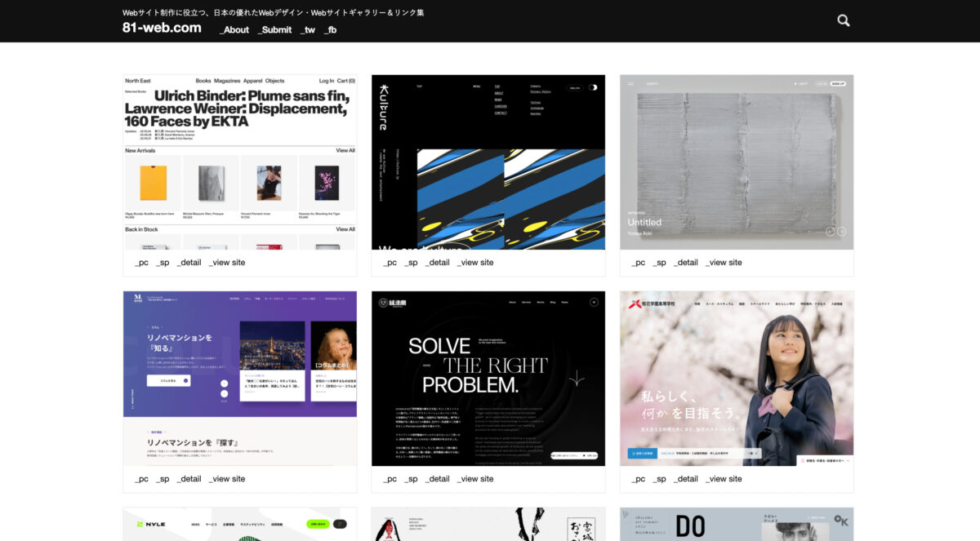The height and width of the screenshot is (541, 980).
Task: Open the purple renovation mansion thumbnail
Action: [x=240, y=379]
